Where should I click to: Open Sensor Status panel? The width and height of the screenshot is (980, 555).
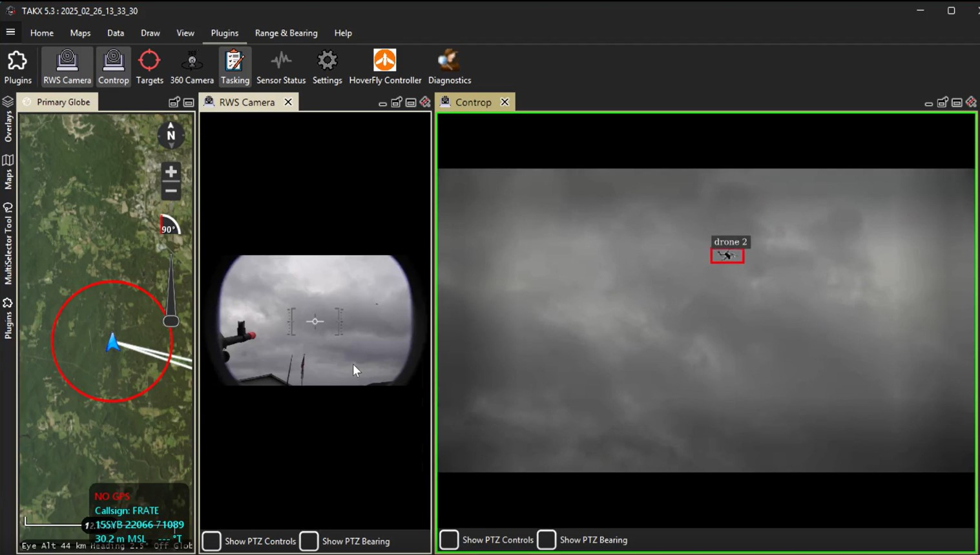click(281, 67)
